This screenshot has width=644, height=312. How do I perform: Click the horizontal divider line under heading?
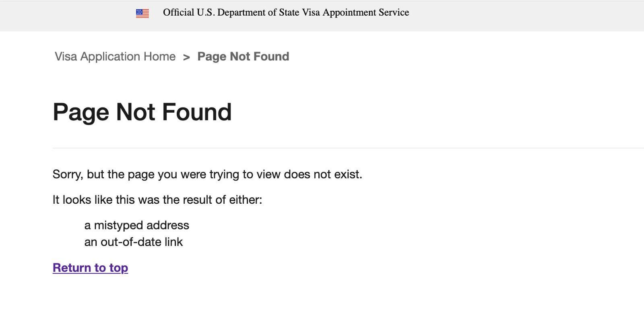pos(348,148)
